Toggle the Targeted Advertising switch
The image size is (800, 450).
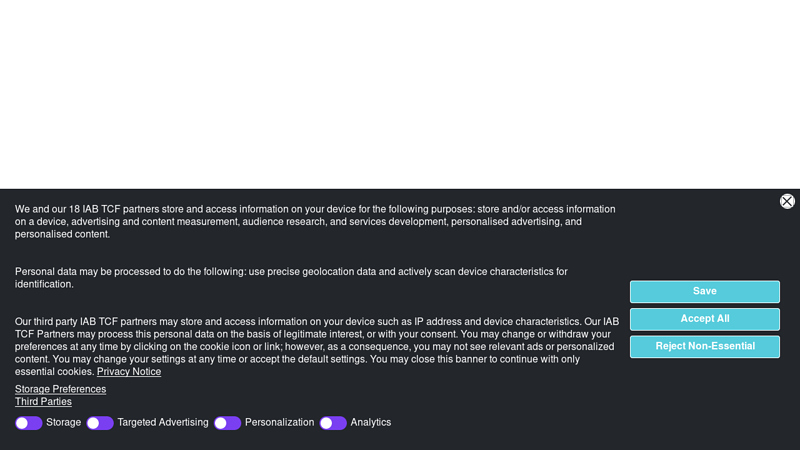click(x=100, y=423)
